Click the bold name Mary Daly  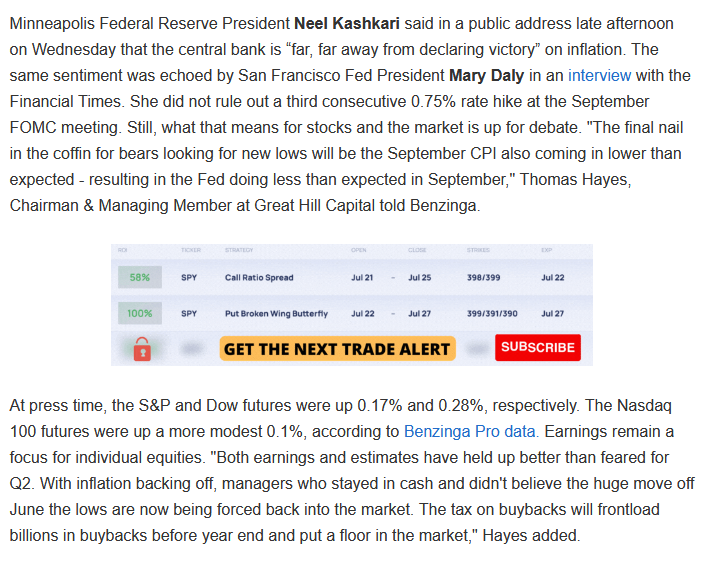pyautogui.click(x=486, y=75)
